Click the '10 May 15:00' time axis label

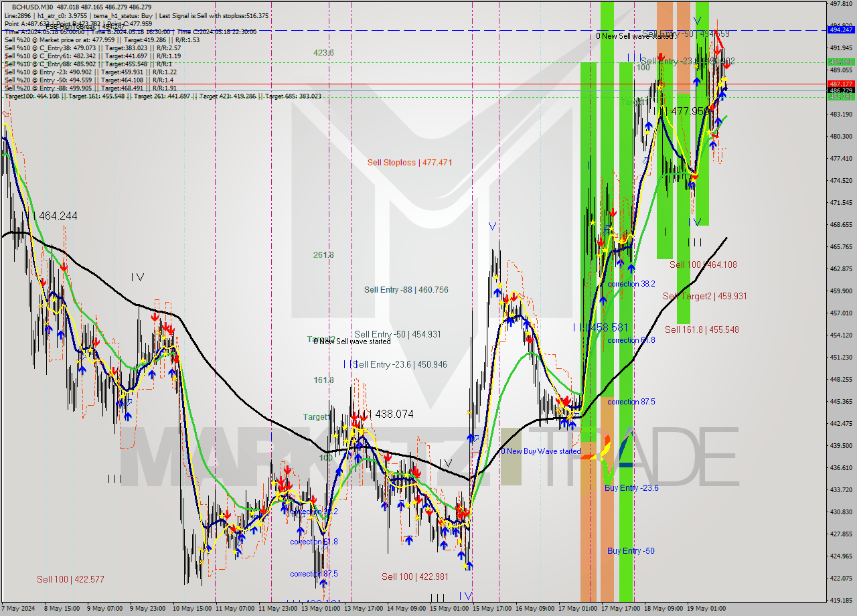pyautogui.click(x=192, y=609)
